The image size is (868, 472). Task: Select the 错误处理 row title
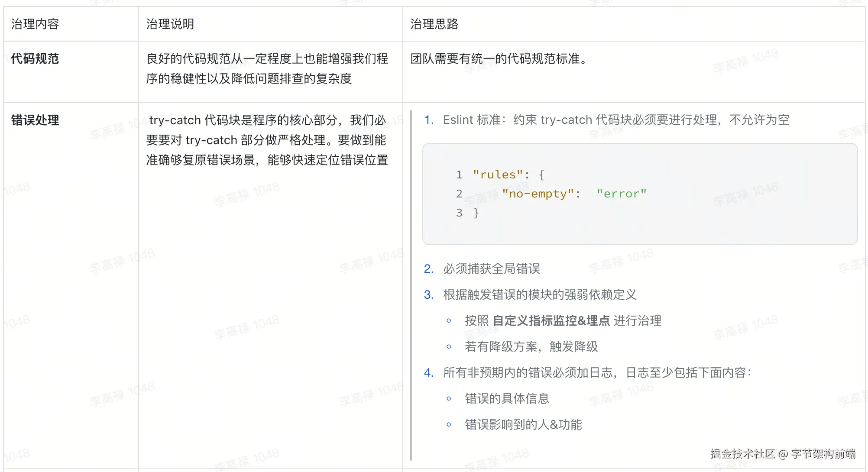(35, 120)
